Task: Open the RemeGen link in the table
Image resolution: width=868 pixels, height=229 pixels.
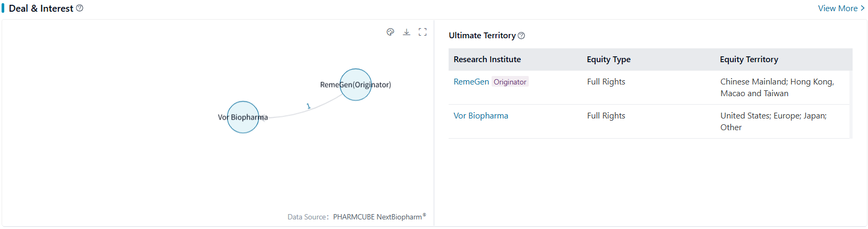Action: (471, 82)
